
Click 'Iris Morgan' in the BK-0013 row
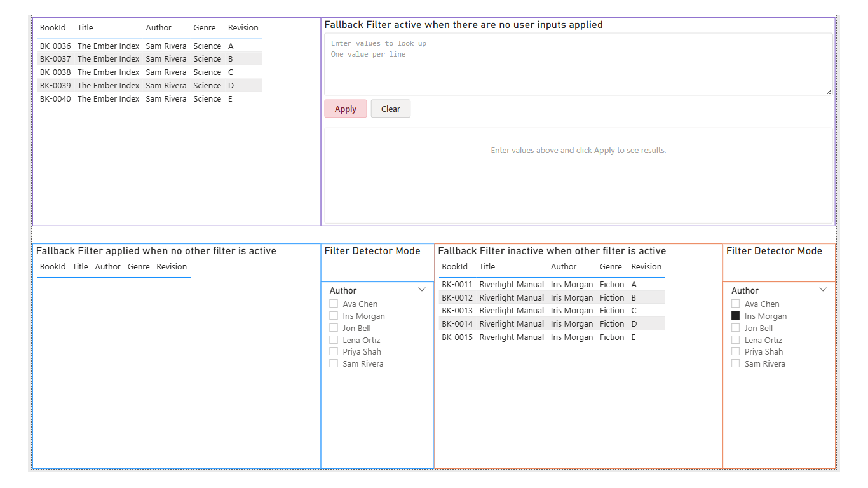572,311
